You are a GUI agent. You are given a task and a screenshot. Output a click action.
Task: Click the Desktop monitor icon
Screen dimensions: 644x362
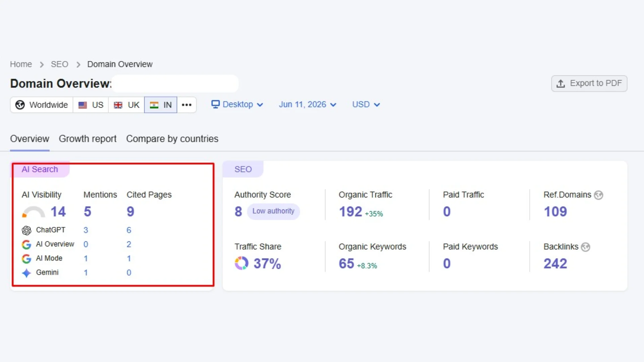(x=215, y=104)
